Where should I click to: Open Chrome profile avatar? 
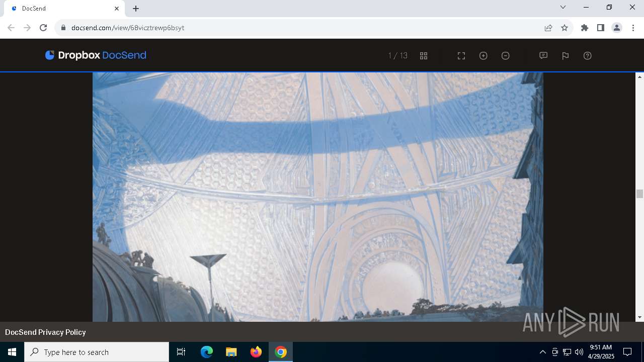[617, 28]
